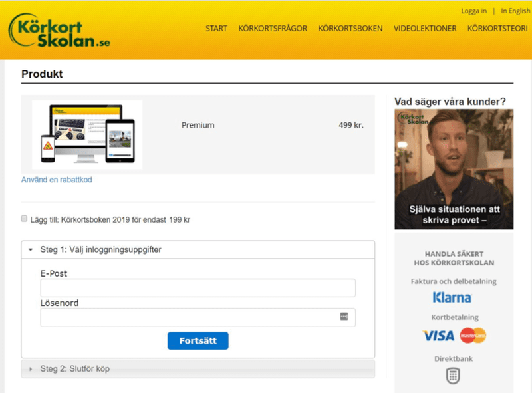The height and width of the screenshot is (393, 532).
Task: Click the VISA card logo
Action: click(438, 336)
